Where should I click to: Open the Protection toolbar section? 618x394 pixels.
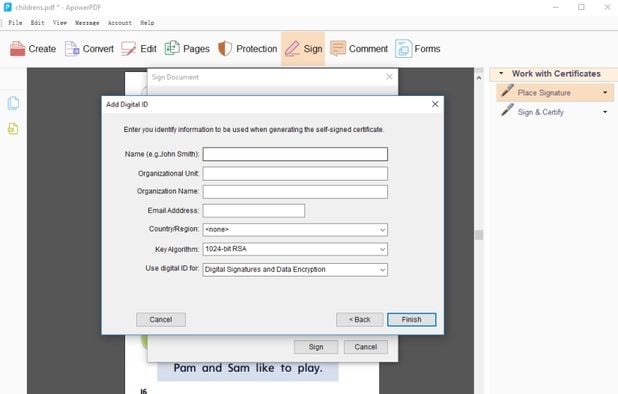[x=248, y=49]
